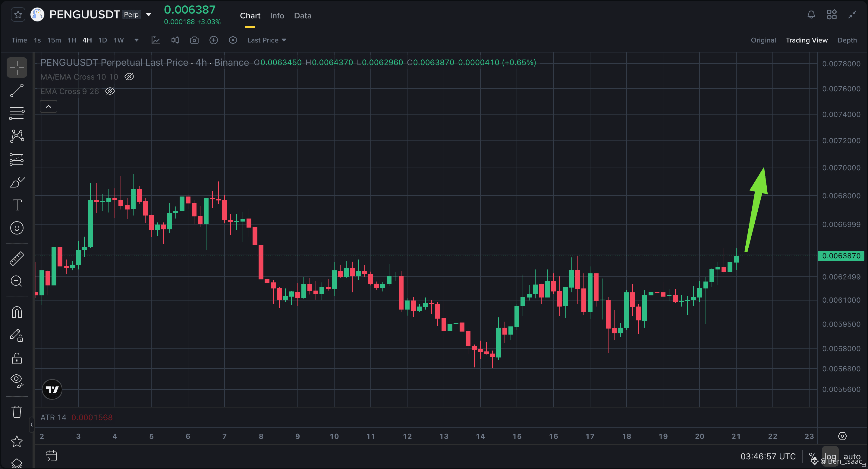868x469 pixels.
Task: Click the PENGUUSDT Perpetual chart title
Action: [144, 62]
